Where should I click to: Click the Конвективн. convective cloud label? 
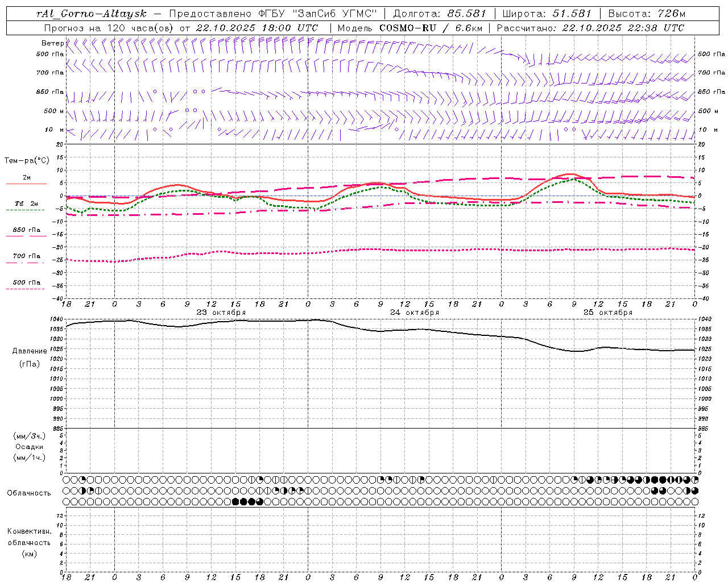[29, 531]
